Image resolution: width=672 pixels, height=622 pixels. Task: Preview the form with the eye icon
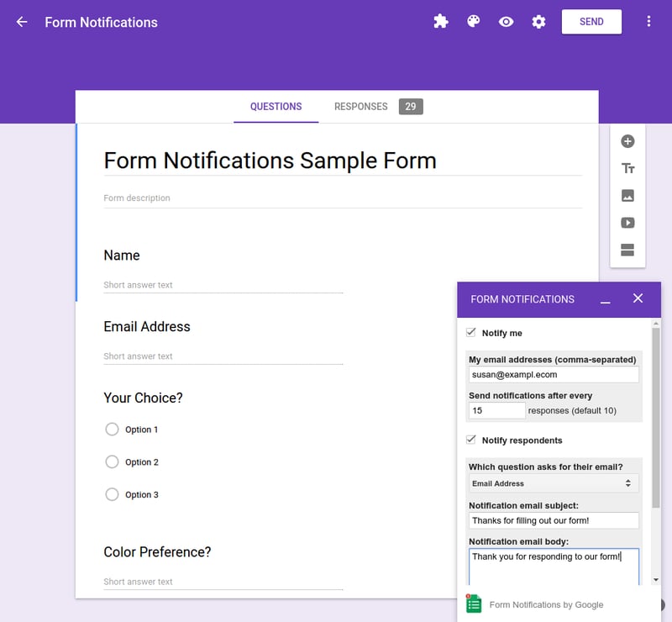pos(506,22)
